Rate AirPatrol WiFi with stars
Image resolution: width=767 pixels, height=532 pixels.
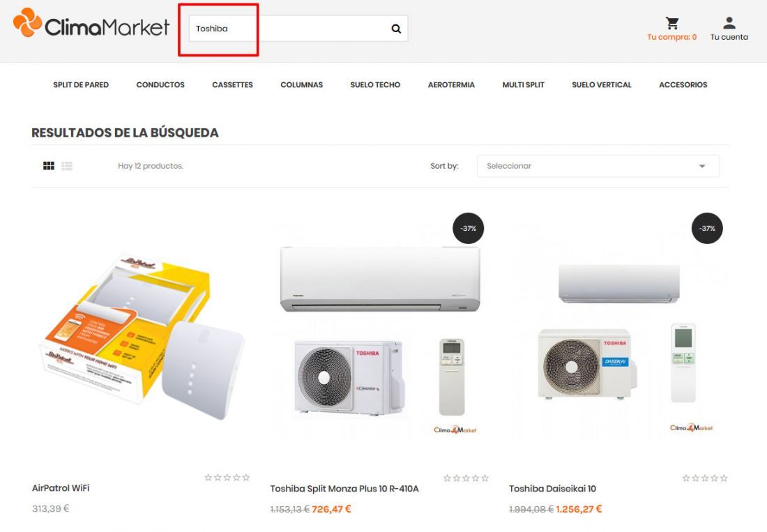point(227,477)
